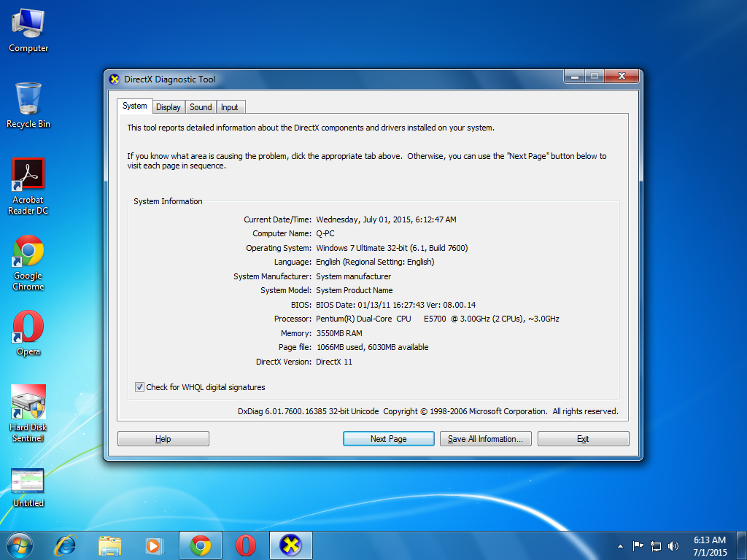Toggle Check for WHQL digital signatures
747x560 pixels.
coord(139,387)
